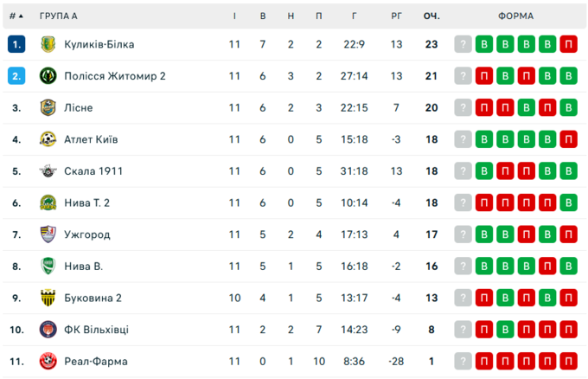
Task: Click the Лісне team logo
Action: click(48, 107)
